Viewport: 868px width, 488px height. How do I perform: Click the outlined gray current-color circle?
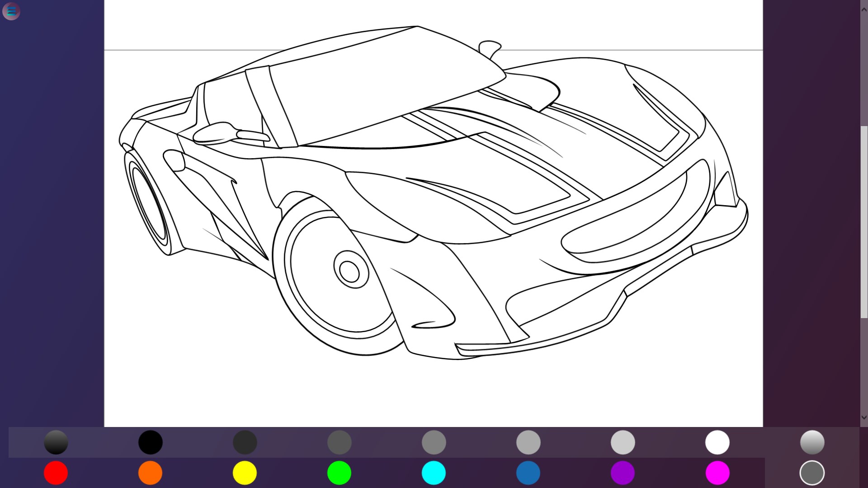812,473
